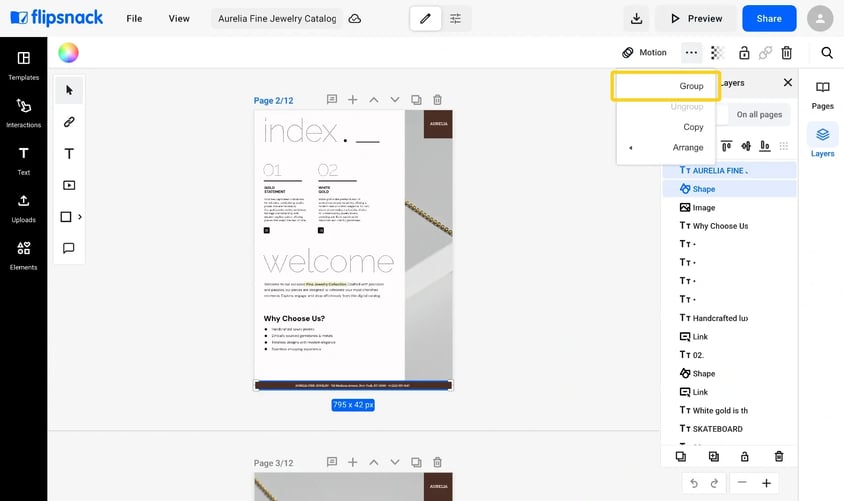844x501 pixels.
Task: Open the View menu
Action: click(179, 18)
